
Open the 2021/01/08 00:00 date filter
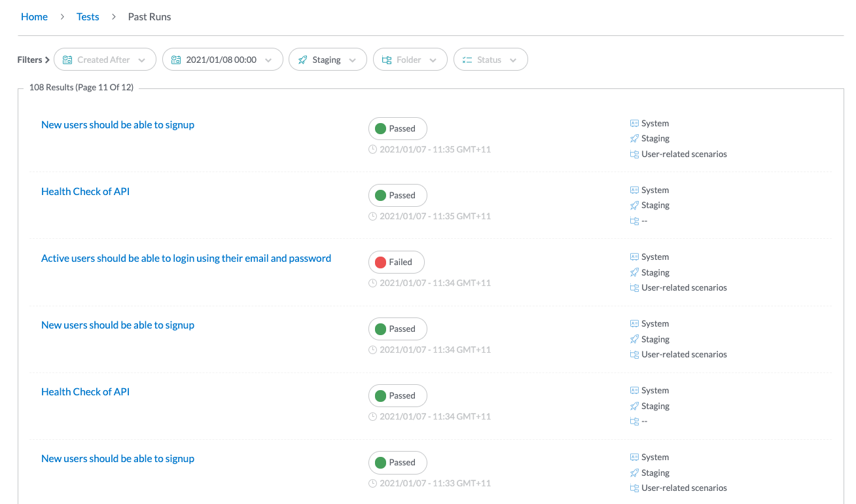coord(223,60)
